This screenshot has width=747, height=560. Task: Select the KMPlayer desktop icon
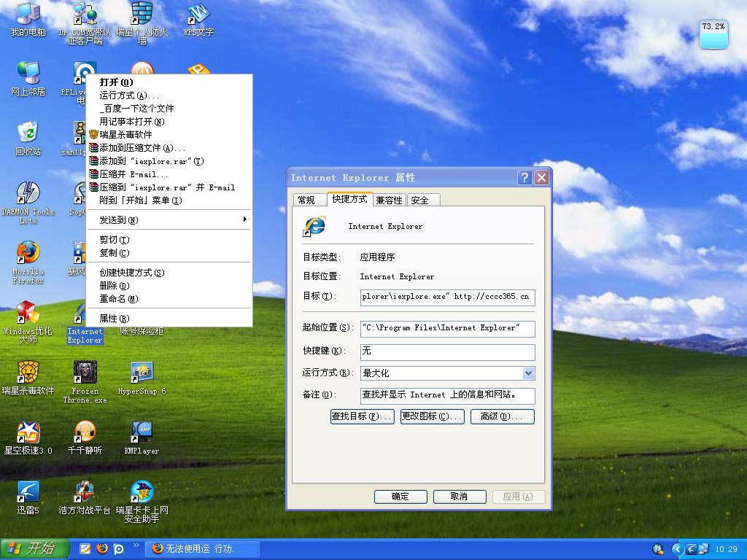coord(142,438)
